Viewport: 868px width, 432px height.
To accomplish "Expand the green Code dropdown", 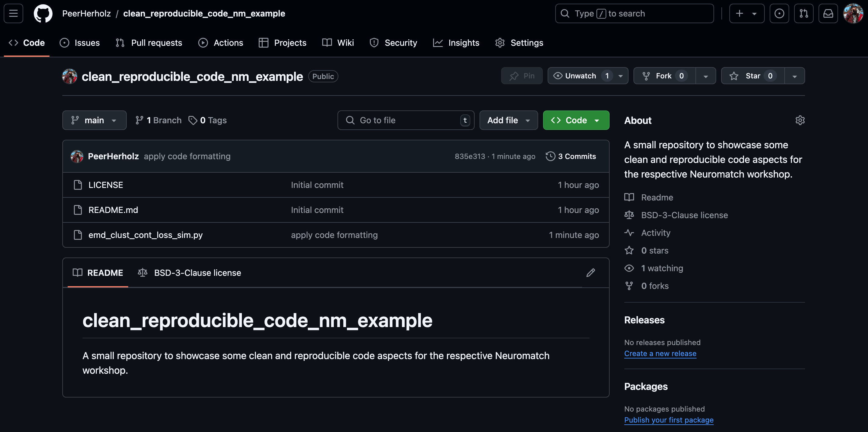I will click(x=575, y=120).
